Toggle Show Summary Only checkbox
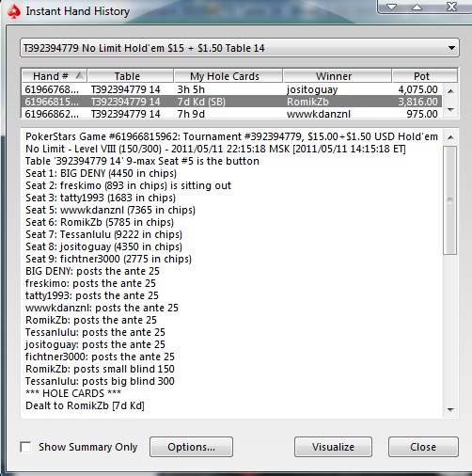 [25, 447]
